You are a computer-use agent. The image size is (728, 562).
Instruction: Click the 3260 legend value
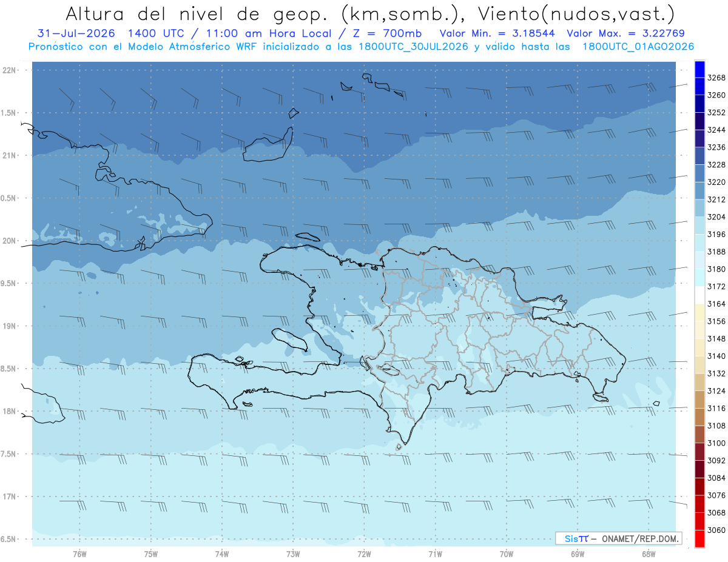[x=716, y=95]
